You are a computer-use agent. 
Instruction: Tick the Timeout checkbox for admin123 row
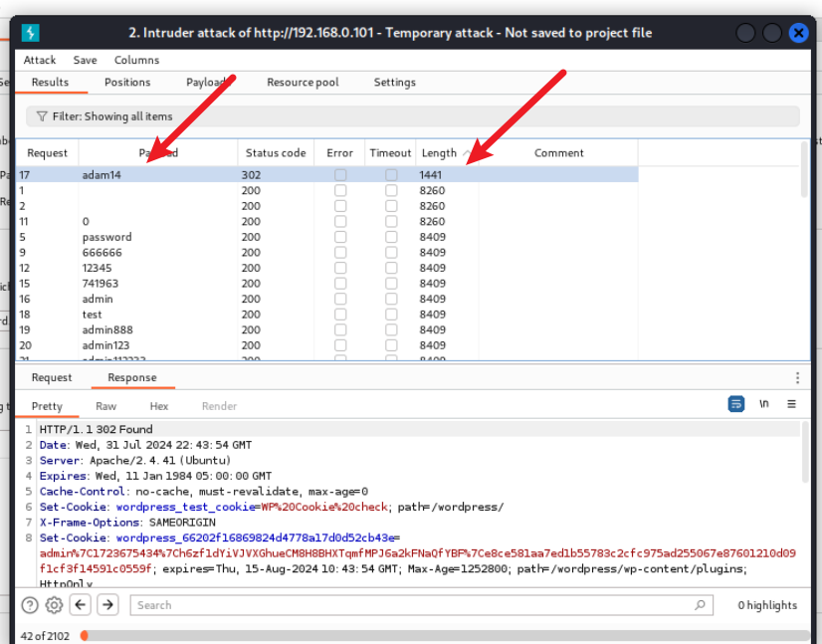(391, 345)
